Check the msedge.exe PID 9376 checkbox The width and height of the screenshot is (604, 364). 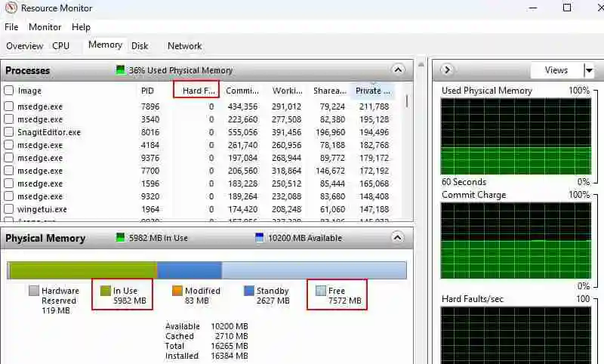[x=8, y=158]
